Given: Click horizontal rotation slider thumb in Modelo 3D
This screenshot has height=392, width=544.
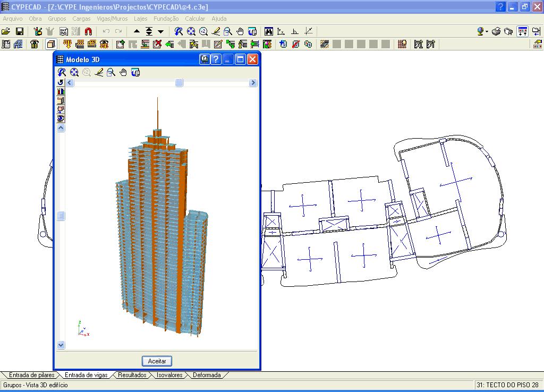Looking at the screenshot, I should (x=179, y=82).
